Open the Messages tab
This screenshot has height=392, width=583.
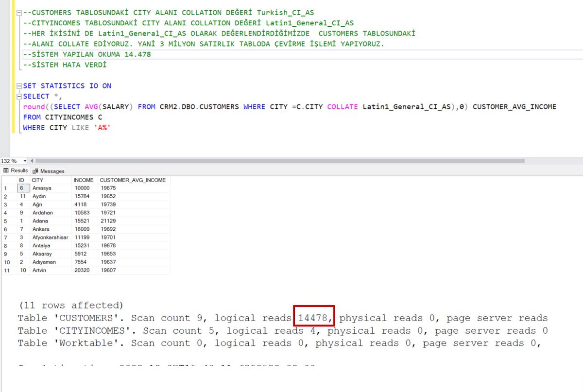49,171
